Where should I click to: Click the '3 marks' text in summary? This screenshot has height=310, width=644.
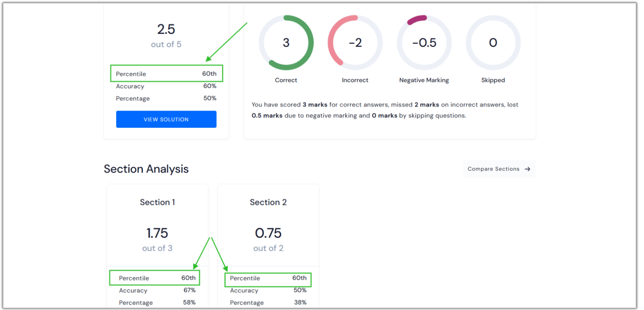315,105
